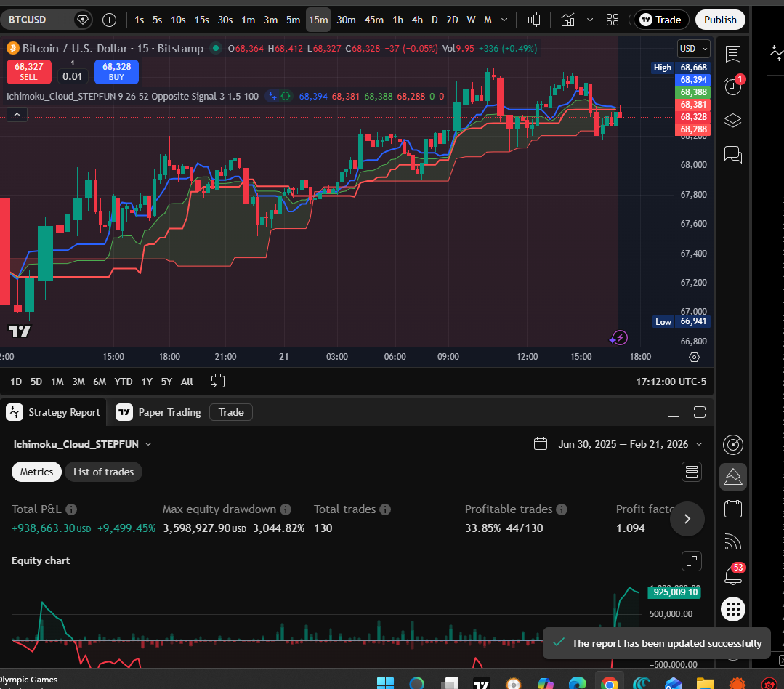
Task: Select the Metrics tab
Action: (36, 472)
